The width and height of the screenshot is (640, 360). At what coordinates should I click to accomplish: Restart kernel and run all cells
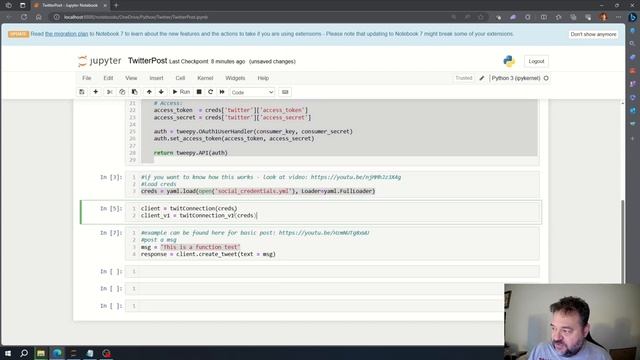coord(222,92)
